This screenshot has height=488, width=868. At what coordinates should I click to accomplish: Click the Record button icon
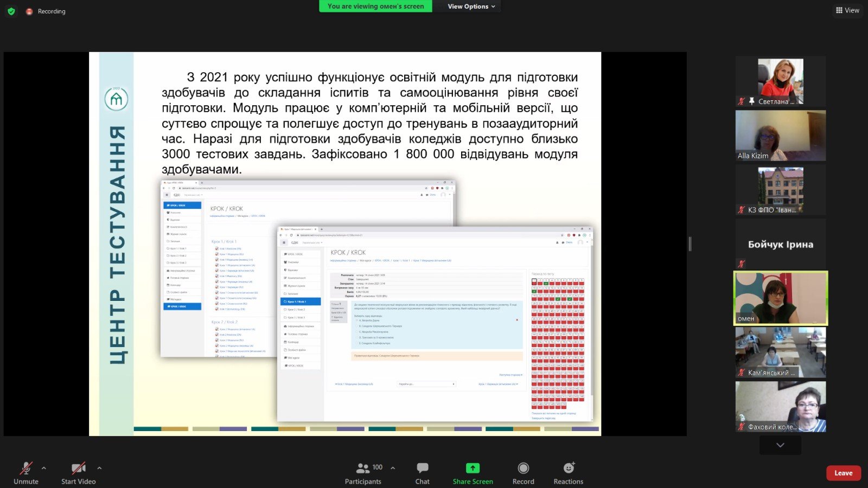(523, 468)
